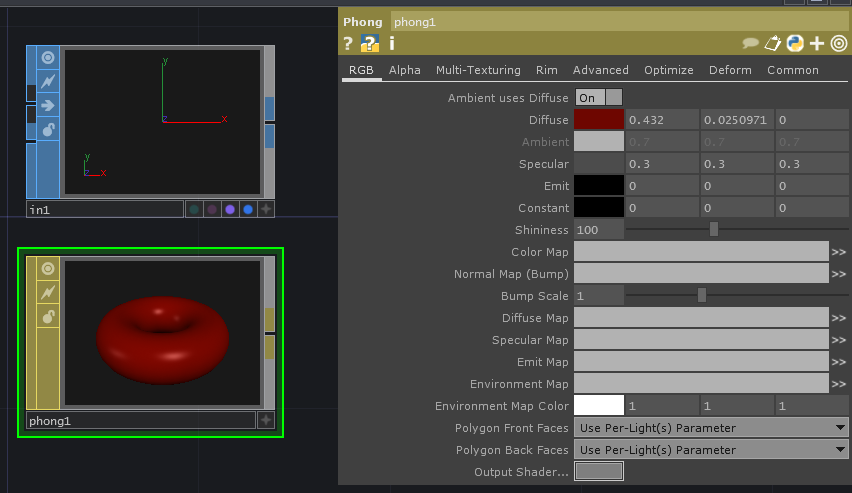Click the viewer-active lightning icon on in1

[x=47, y=81]
